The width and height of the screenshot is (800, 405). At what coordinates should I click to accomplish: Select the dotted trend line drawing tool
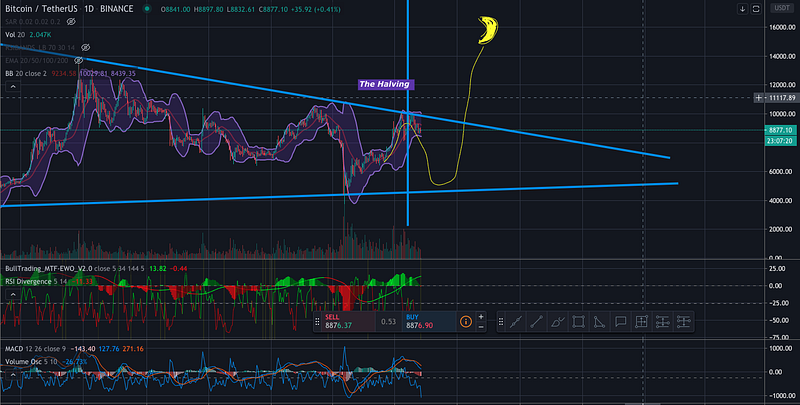click(x=516, y=322)
